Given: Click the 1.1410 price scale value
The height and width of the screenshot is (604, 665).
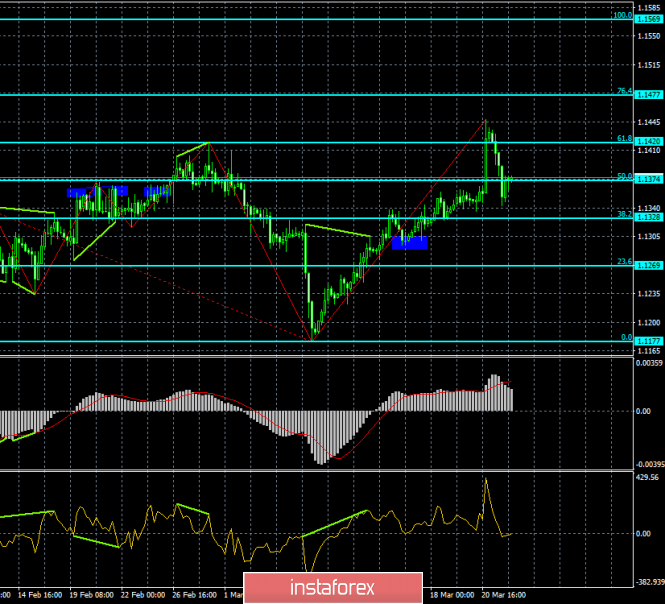Looking at the screenshot, I should (x=649, y=150).
